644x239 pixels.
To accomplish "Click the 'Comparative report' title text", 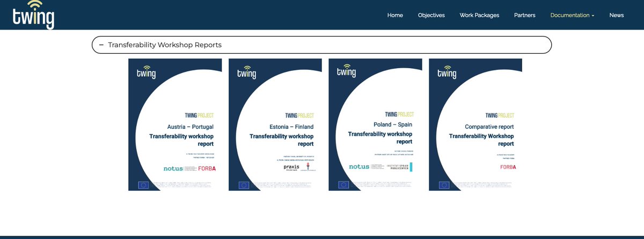I will (x=489, y=127).
